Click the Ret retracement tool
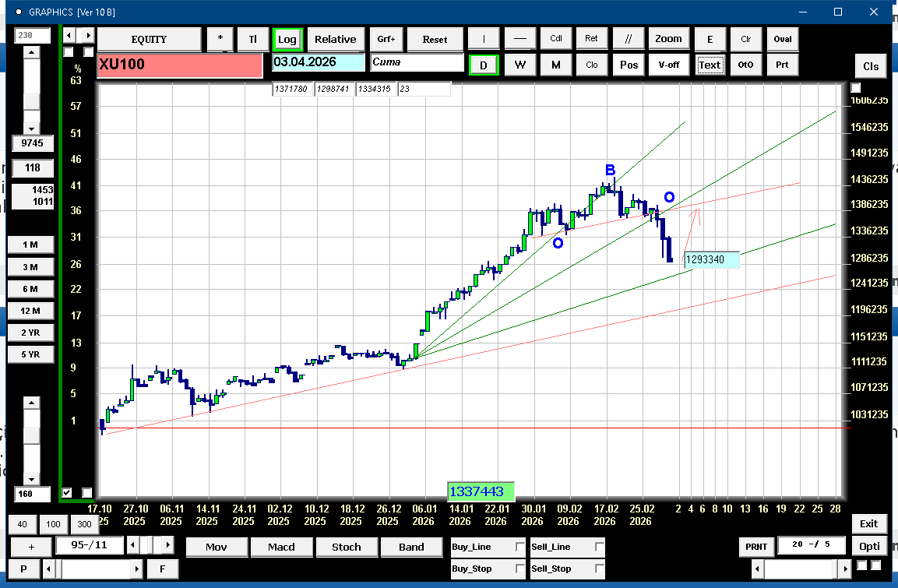The height and width of the screenshot is (588, 898). coord(592,39)
